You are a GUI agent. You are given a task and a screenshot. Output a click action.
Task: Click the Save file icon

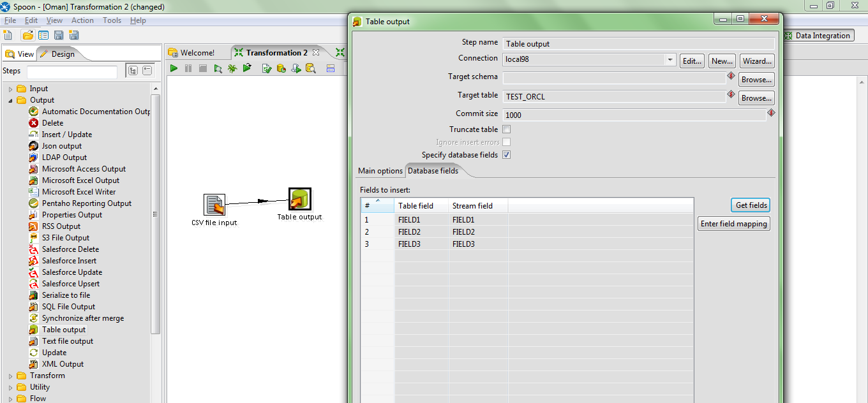point(59,35)
